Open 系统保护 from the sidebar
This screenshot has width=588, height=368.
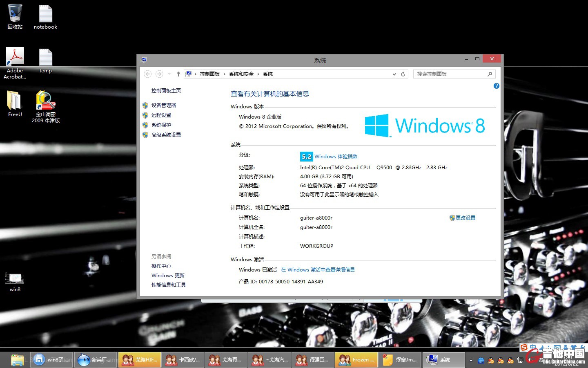coord(161,125)
